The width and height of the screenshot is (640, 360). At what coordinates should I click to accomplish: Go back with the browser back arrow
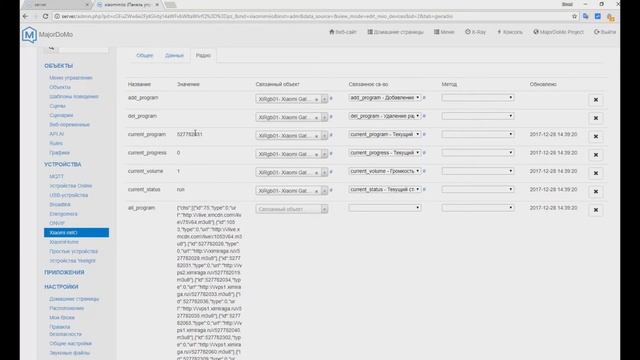pos(26,16)
